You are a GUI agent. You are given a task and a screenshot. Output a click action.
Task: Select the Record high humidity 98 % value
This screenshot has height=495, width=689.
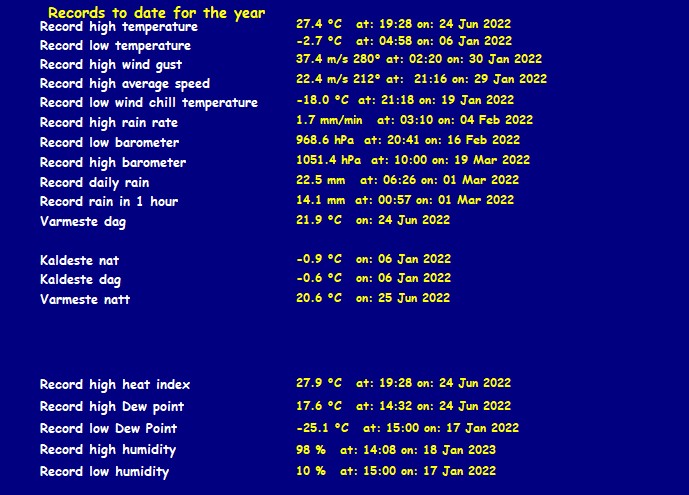point(310,451)
